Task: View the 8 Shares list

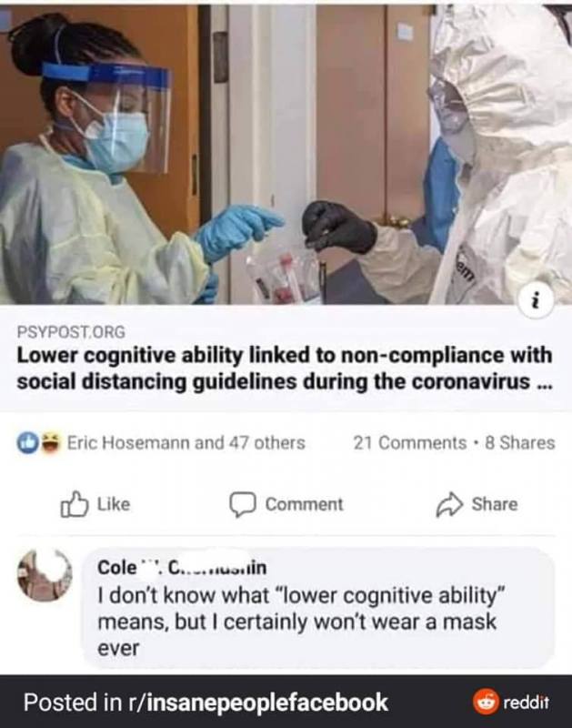Action: (x=519, y=443)
